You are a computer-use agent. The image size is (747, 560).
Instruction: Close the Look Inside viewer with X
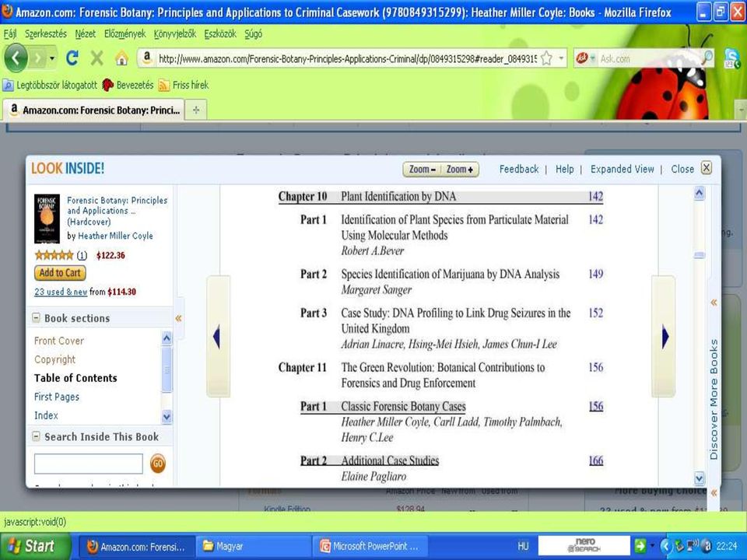[707, 168]
